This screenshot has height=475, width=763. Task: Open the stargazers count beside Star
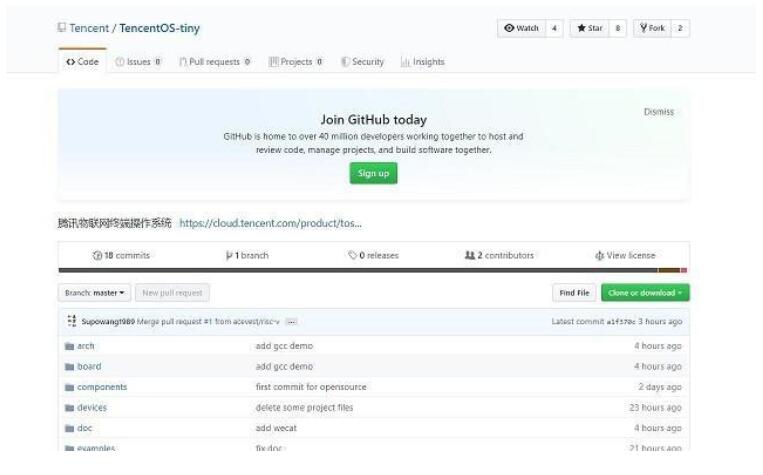pos(618,28)
